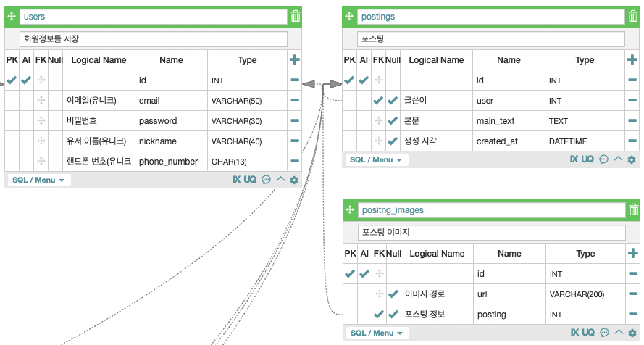Select logical name '이미지 경로' cell
644x345 pixels.
tap(438, 294)
